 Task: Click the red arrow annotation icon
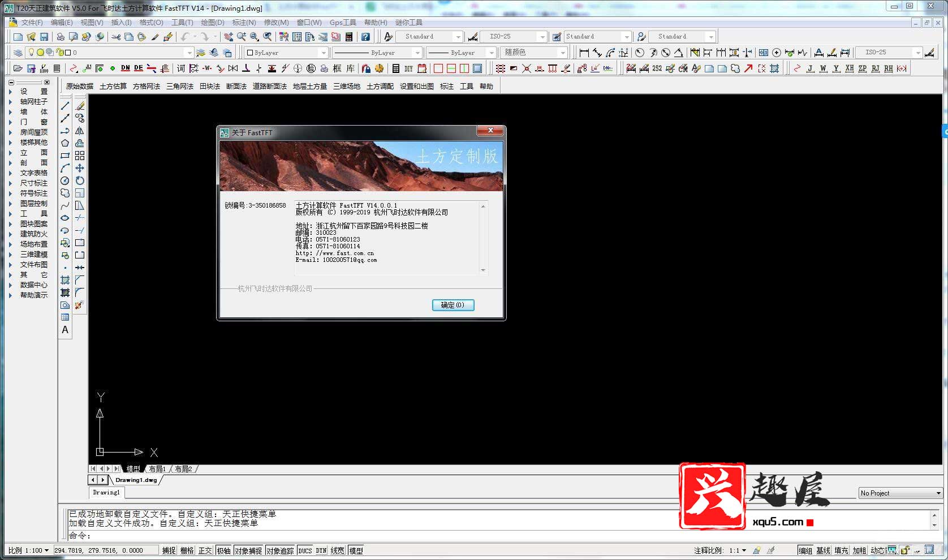pos(748,68)
